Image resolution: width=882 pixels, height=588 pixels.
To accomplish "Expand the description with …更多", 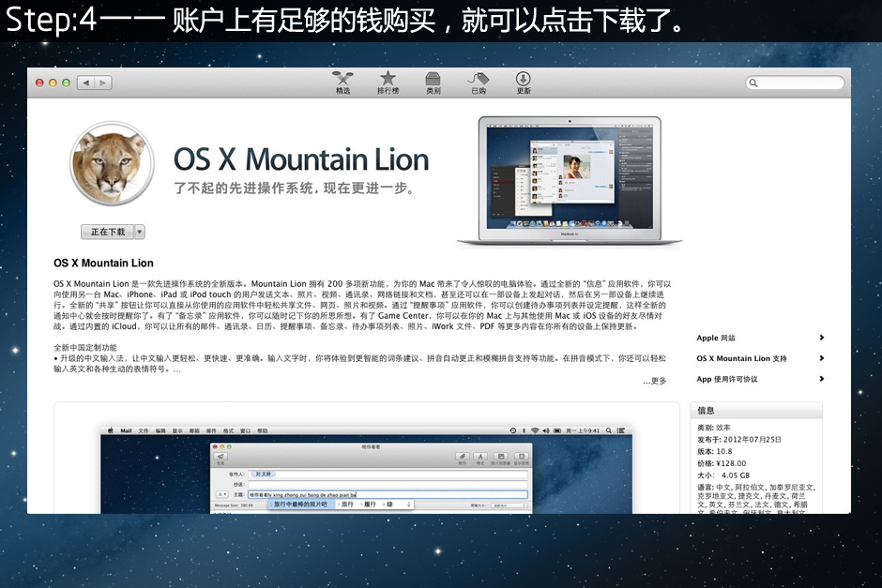I will click(x=655, y=381).
